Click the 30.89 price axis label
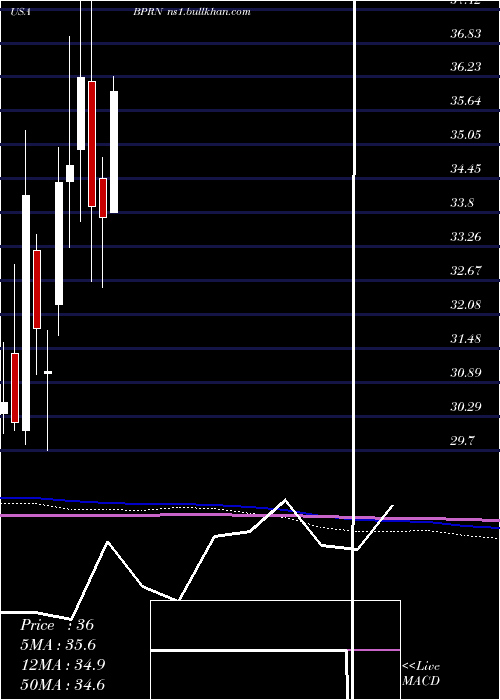Screen dimensions: 500x700 (466, 372)
